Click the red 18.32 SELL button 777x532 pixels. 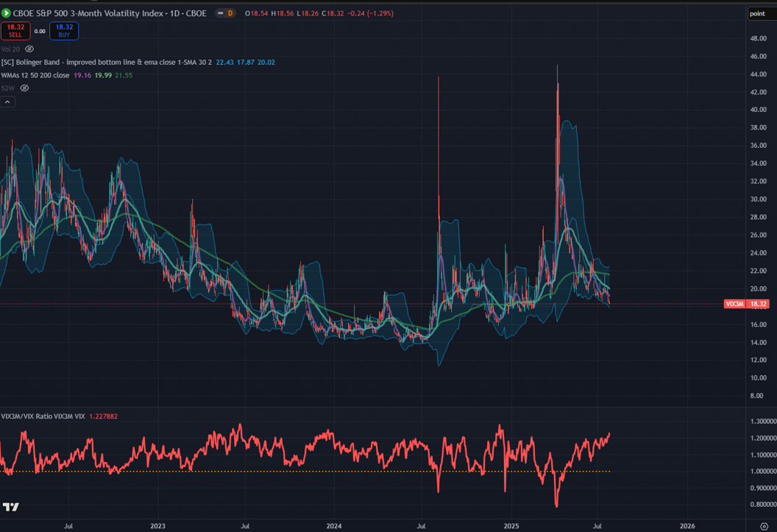click(x=15, y=31)
